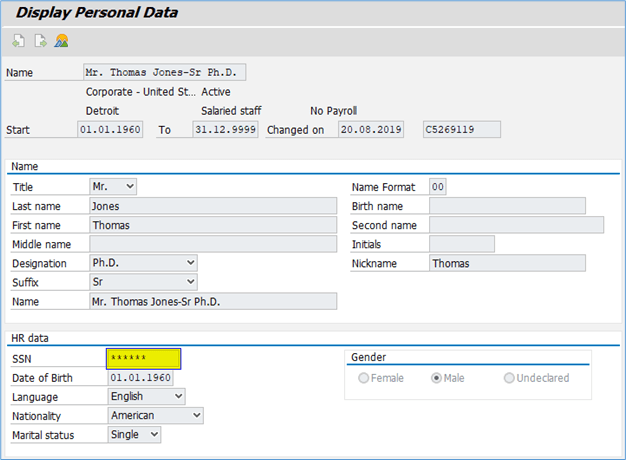Screen dimensions: 626x460
Task: Click the 'Detroit' text
Action: [102, 111]
